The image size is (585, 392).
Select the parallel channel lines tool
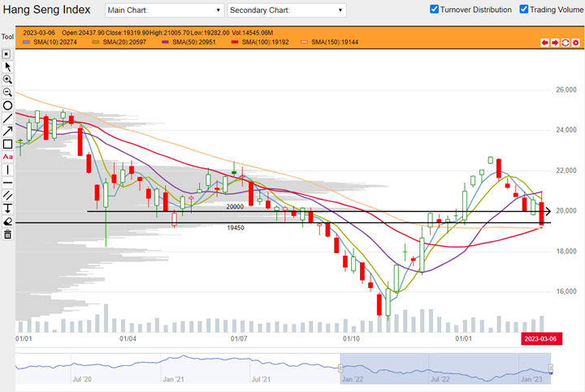point(7,196)
